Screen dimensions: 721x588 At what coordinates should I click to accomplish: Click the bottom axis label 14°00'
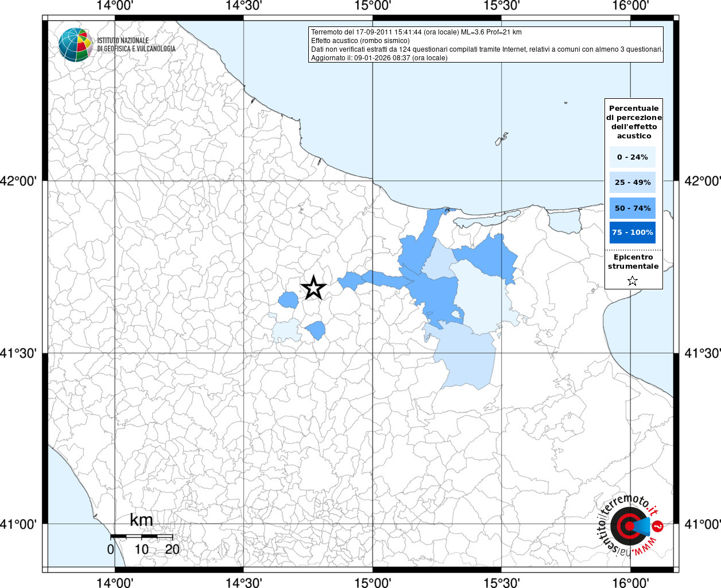[115, 582]
